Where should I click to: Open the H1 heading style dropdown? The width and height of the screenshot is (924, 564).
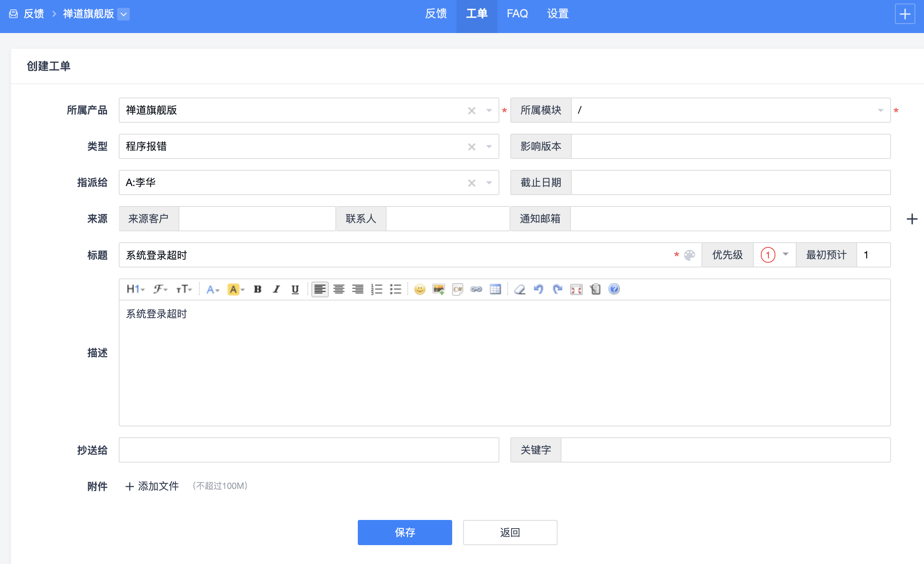point(135,289)
